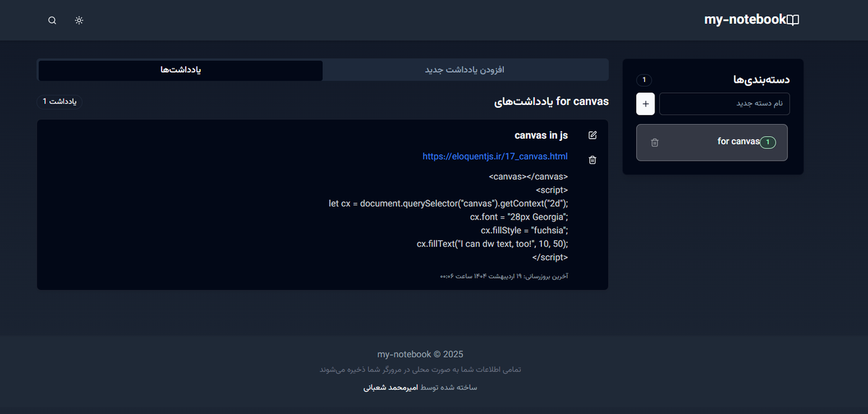Delete the canvas in js note
Viewport: 868px width, 414px height.
[x=593, y=160]
